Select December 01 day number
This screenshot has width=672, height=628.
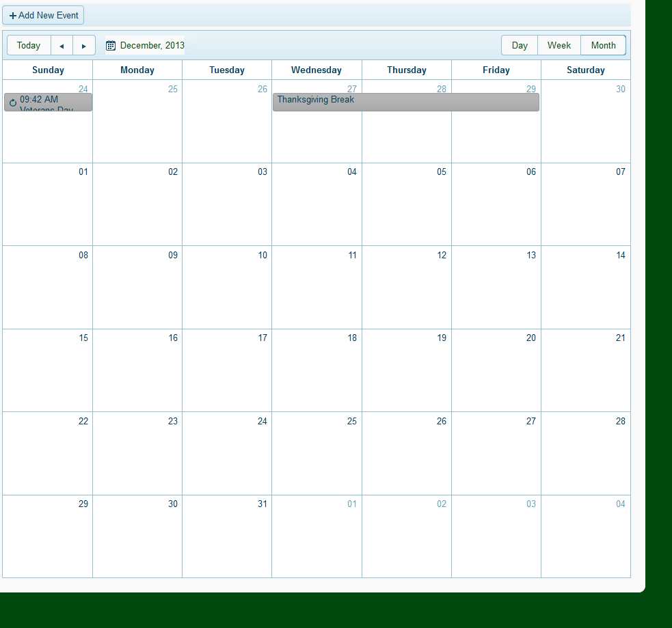pos(83,172)
